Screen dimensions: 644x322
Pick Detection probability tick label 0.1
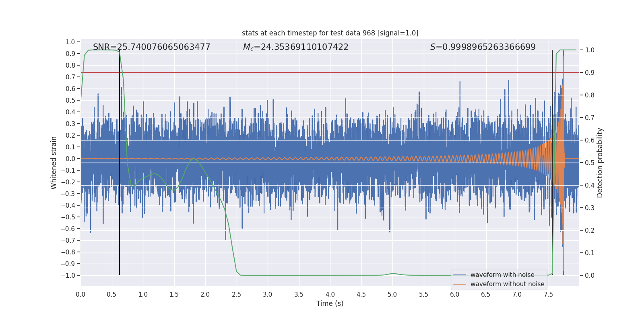590,253
